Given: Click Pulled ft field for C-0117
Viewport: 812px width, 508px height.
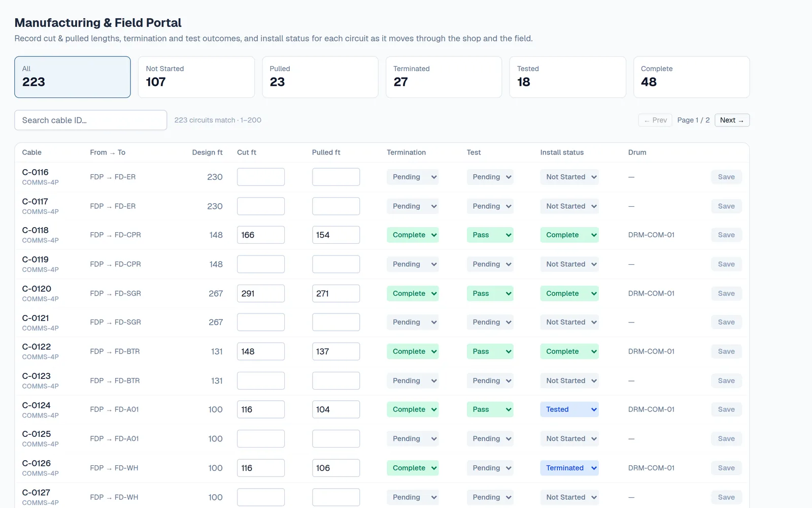Looking at the screenshot, I should [336, 206].
